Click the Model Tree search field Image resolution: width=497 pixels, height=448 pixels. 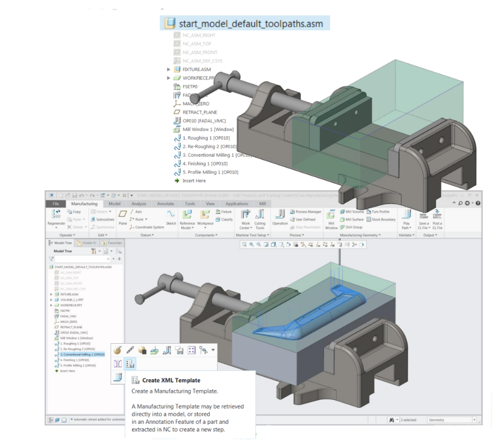coord(82,259)
